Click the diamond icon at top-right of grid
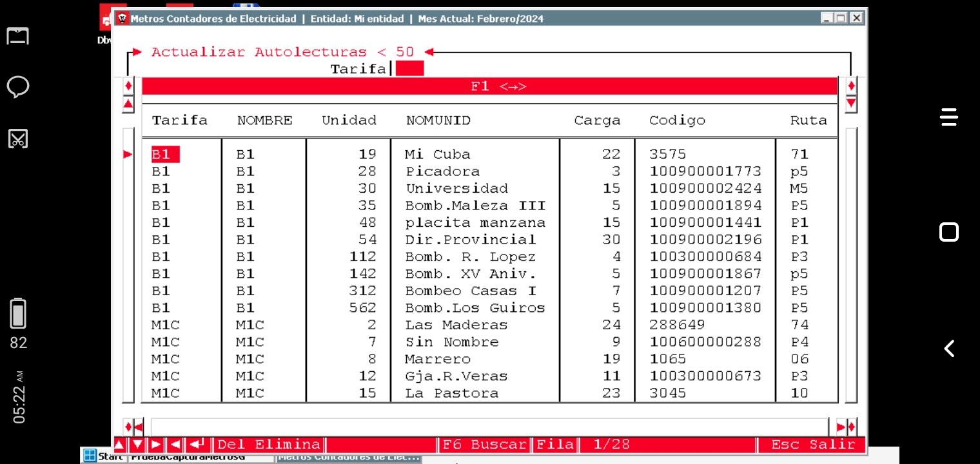This screenshot has width=980, height=464. (x=851, y=86)
